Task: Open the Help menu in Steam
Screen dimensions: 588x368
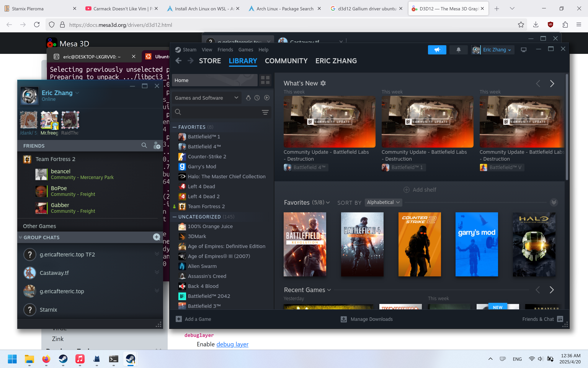Action: (263, 50)
